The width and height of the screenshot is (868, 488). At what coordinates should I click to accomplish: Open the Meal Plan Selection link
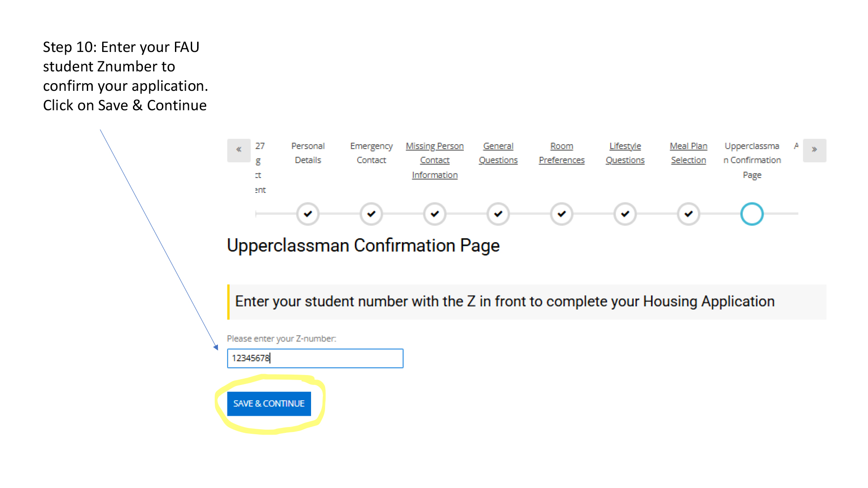point(689,153)
